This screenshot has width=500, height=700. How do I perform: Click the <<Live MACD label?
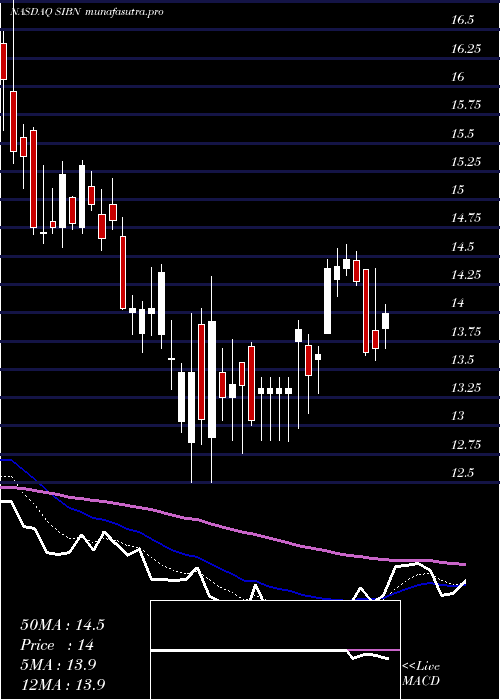pos(421,673)
